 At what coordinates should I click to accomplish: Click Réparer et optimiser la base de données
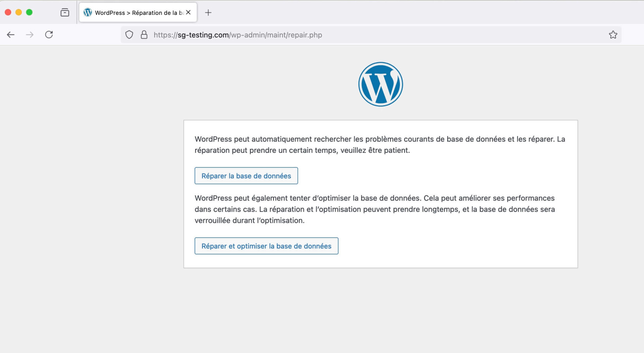coord(266,246)
